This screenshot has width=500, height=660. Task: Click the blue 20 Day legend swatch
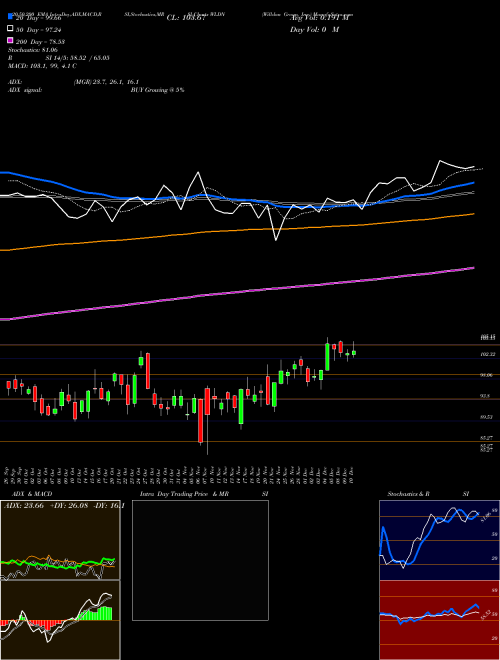coord(11,16)
